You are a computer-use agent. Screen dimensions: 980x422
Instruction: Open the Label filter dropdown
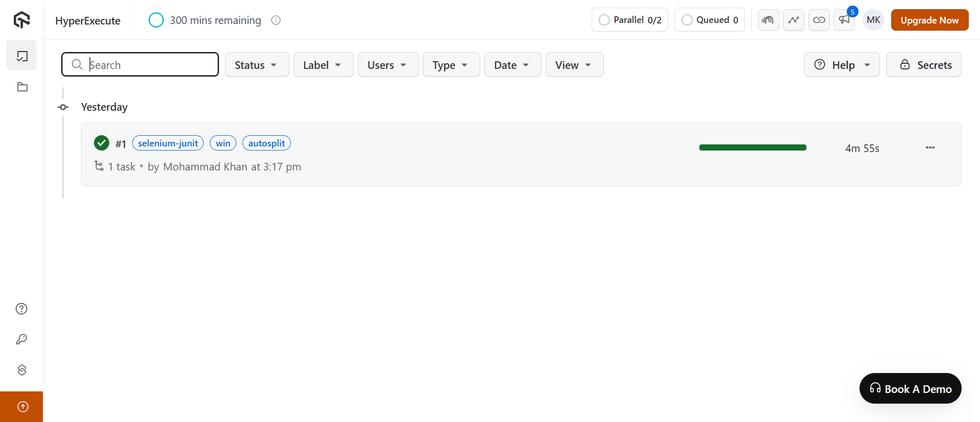[x=323, y=65]
